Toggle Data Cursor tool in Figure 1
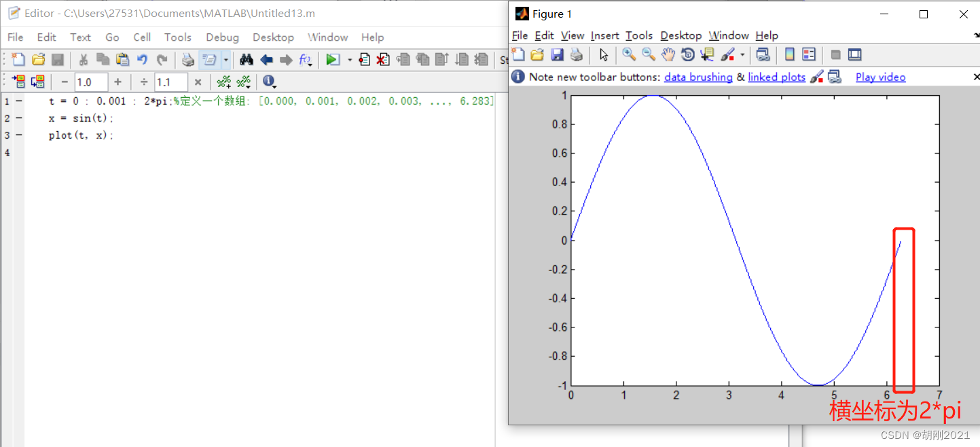 point(708,55)
